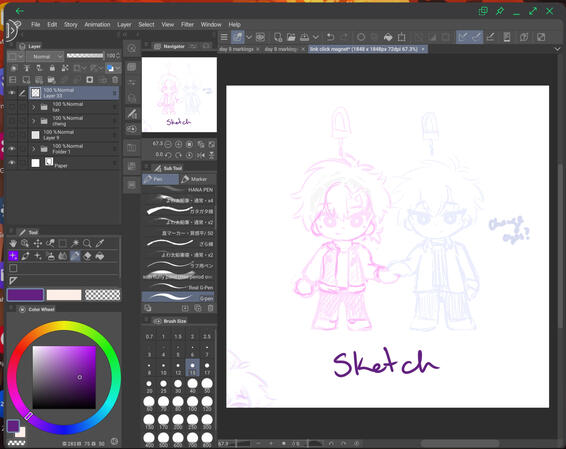Open file with folder icon in command bar

[291, 37]
